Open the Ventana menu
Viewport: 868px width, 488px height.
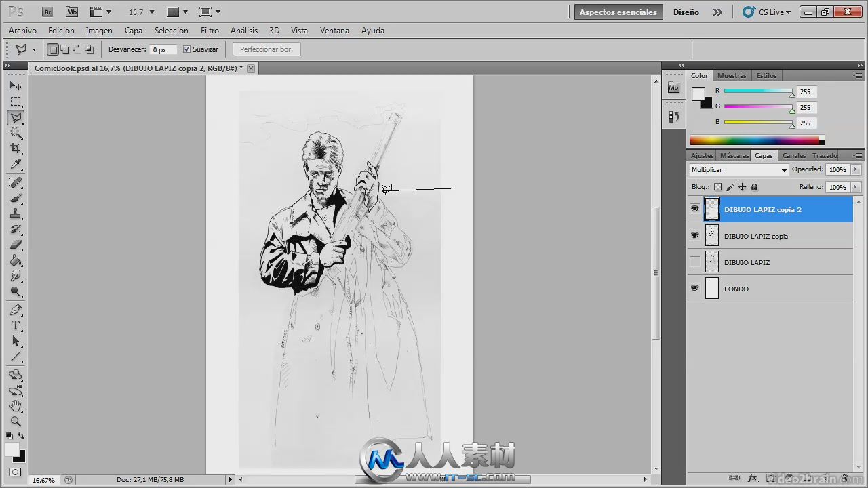click(x=334, y=30)
